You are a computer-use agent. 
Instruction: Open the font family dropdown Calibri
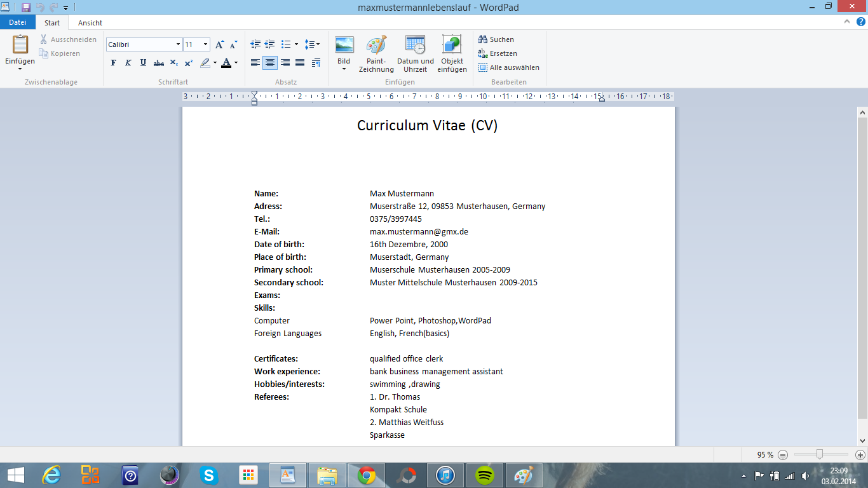pos(178,44)
